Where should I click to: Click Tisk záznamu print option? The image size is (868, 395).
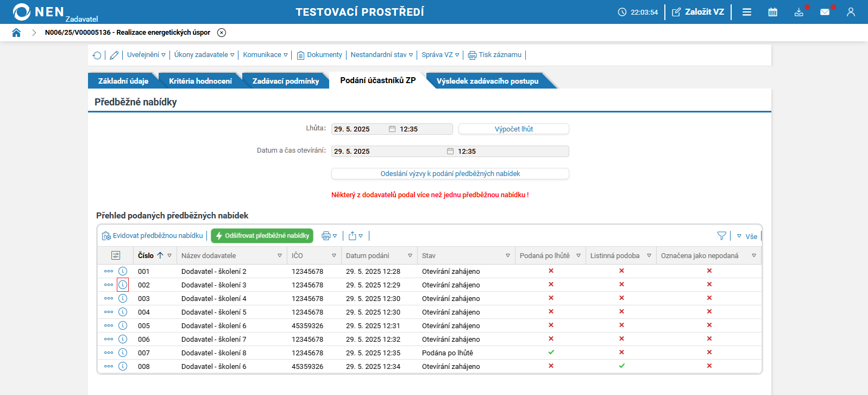pos(495,55)
